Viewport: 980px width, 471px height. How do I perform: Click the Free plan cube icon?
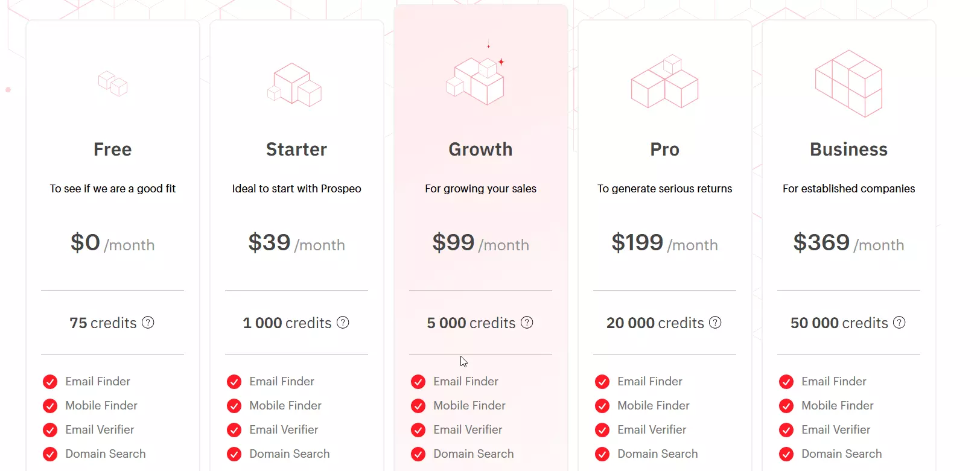pos(113,85)
